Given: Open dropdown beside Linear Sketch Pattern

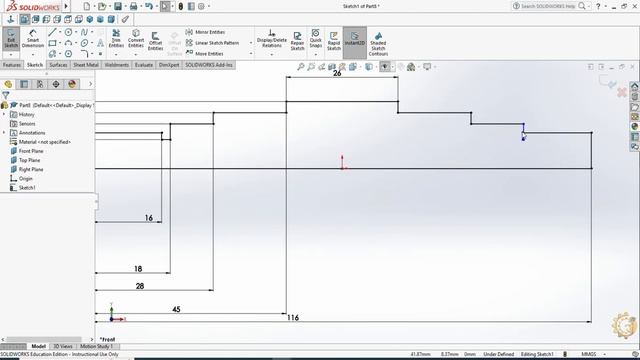Looking at the screenshot, I should (x=251, y=42).
